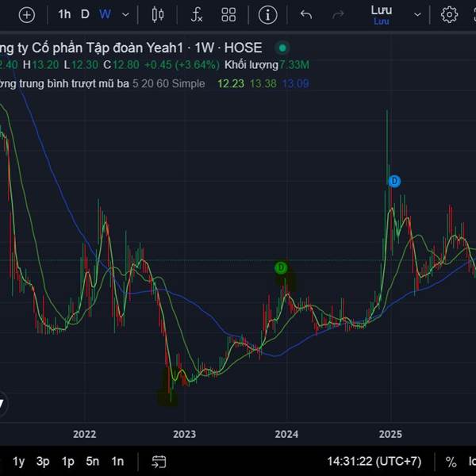Switch to the 1h timeframe
Screen dimensions: 476x476
click(x=64, y=14)
